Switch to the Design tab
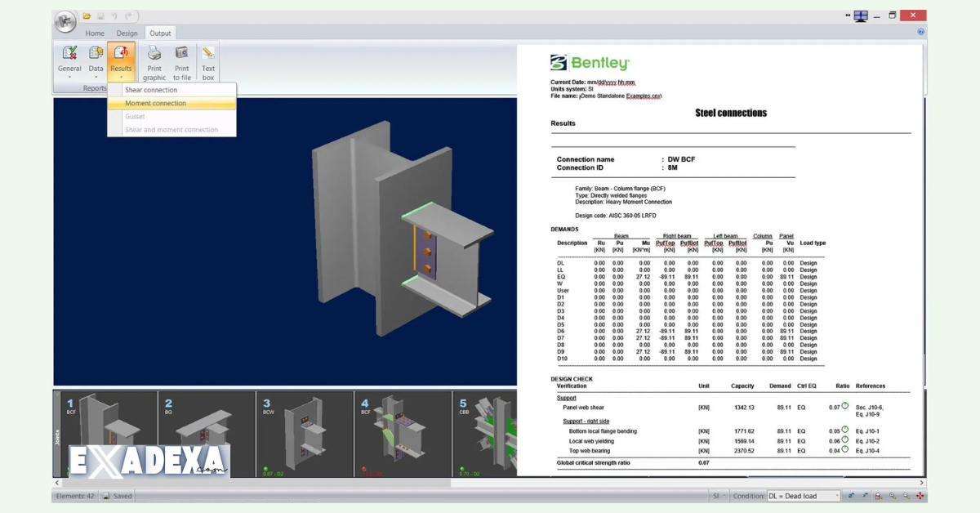This screenshot has height=513, width=980. 127,33
